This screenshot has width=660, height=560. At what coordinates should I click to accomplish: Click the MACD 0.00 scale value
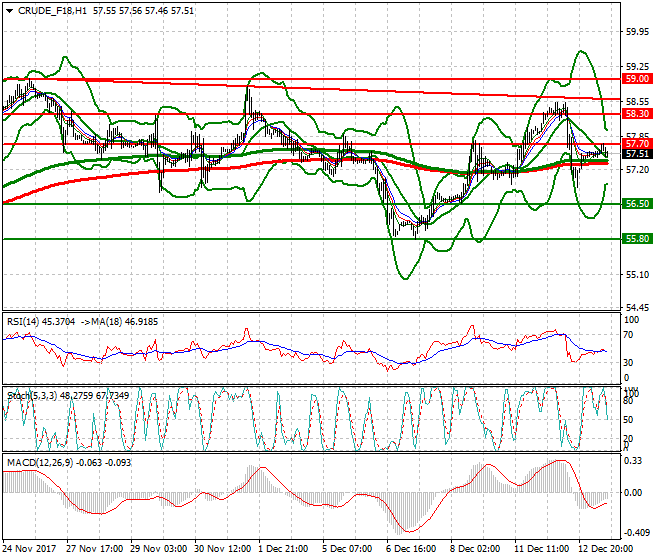633,493
